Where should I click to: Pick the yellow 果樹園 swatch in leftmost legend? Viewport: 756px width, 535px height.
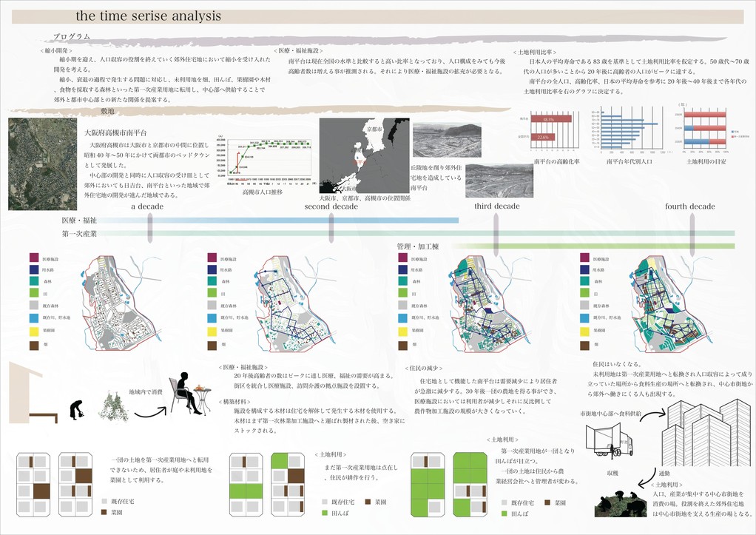34,329
